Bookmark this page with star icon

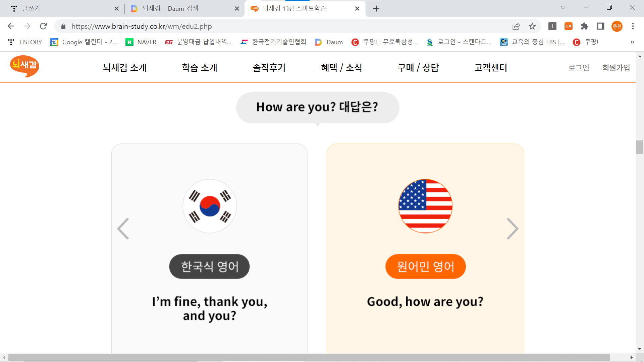[532, 26]
